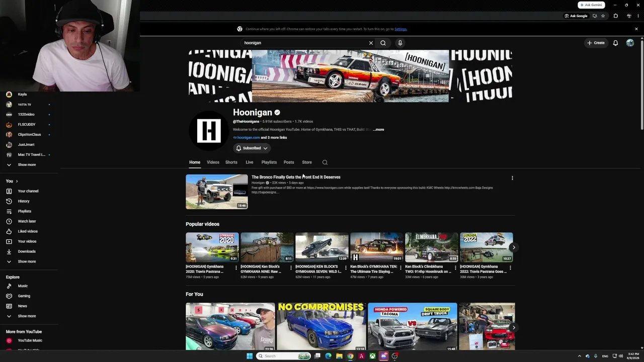Screen dimensions: 644x362
Task: Switch to the channel Playlists tab
Action: 269,162
